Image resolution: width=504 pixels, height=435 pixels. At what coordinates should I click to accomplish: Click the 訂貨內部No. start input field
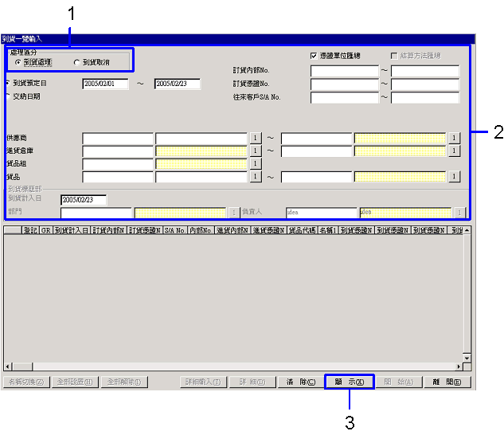[x=344, y=71]
